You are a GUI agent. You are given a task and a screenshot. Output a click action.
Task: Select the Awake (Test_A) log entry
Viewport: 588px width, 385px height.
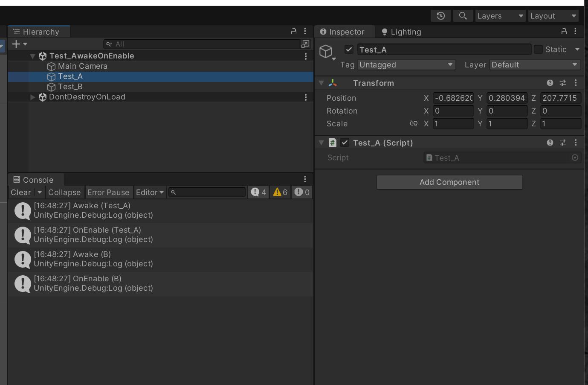[160, 210]
